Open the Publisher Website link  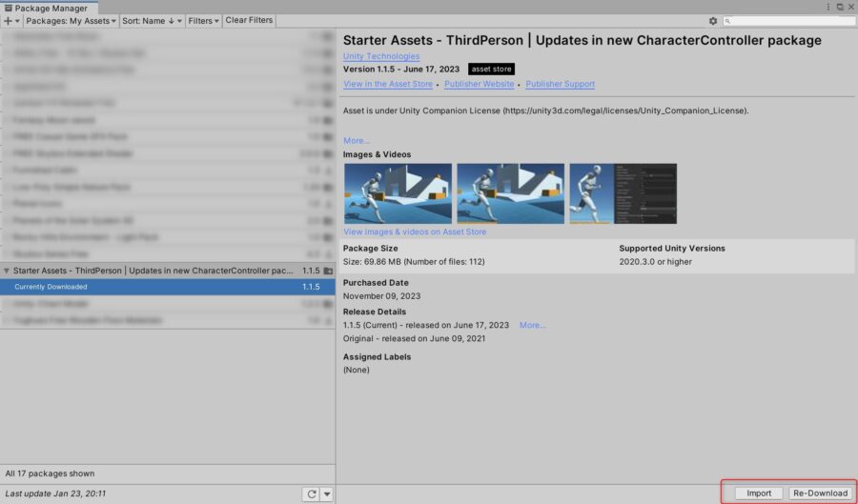coord(479,84)
